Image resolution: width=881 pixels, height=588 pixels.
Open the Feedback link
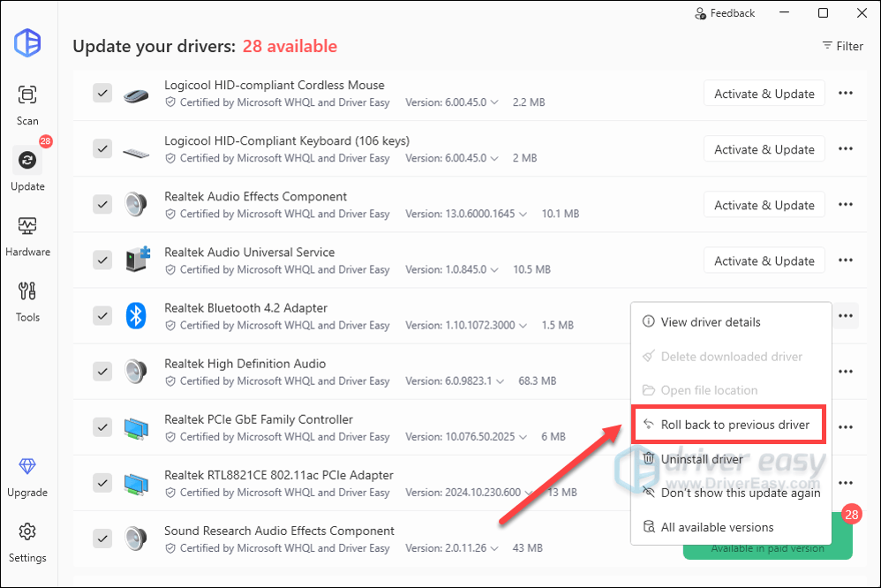click(725, 13)
